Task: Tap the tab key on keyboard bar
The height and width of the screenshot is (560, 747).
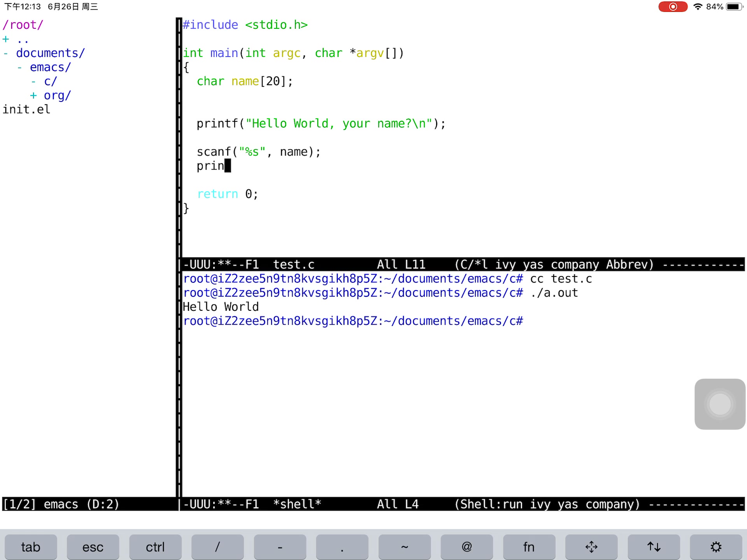Action: (x=31, y=547)
